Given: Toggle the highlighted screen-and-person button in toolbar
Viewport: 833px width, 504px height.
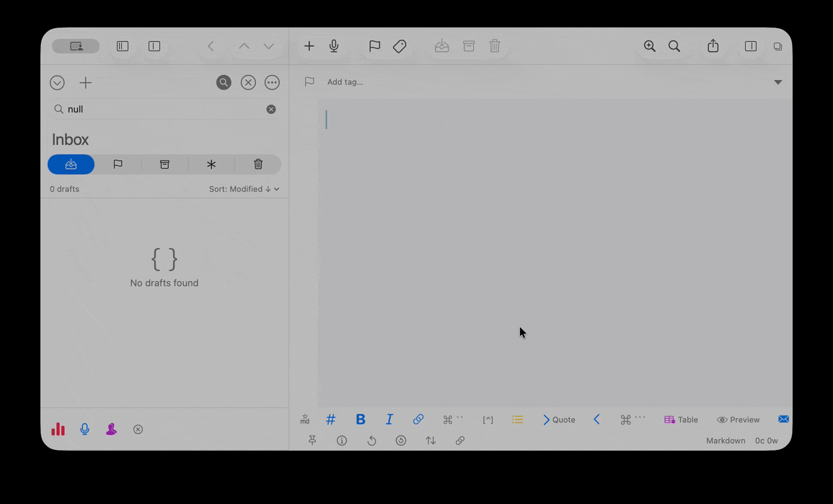Looking at the screenshot, I should (76, 46).
